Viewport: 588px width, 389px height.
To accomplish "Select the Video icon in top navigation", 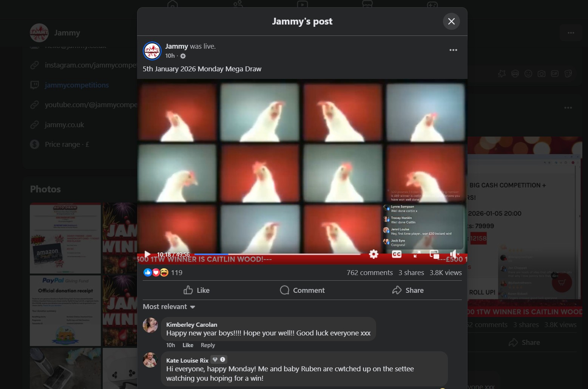I will click(302, 5).
